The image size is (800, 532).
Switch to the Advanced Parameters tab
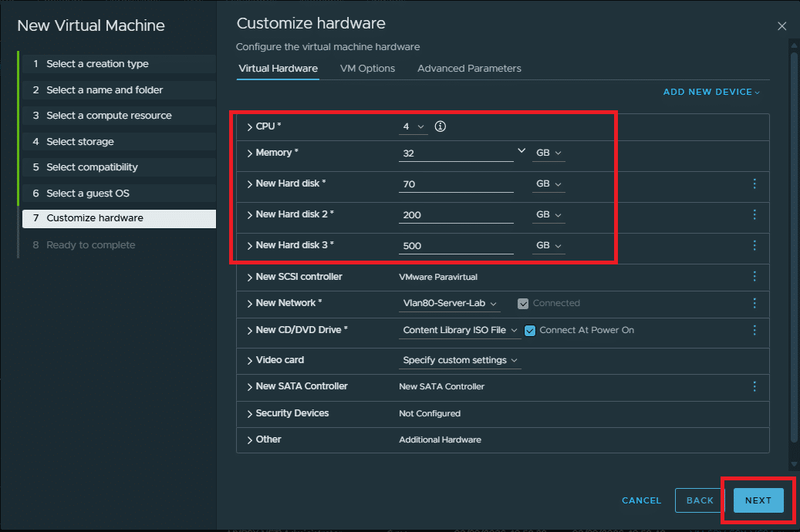[469, 69]
